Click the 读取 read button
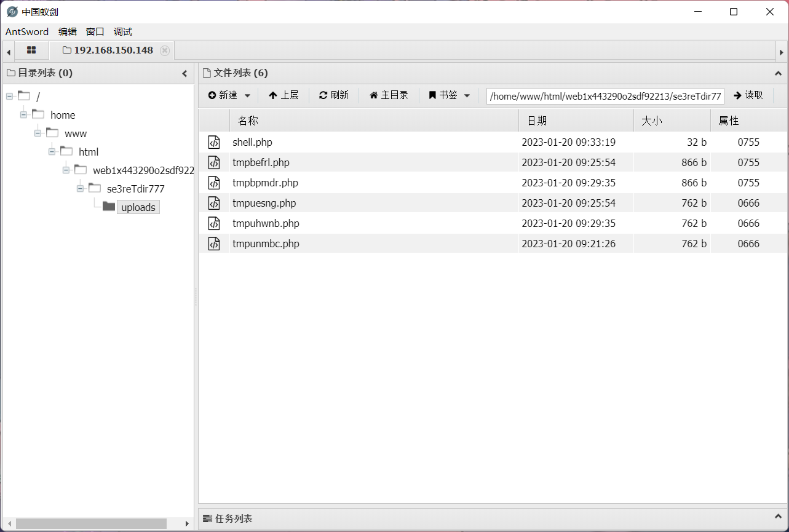 click(x=748, y=95)
